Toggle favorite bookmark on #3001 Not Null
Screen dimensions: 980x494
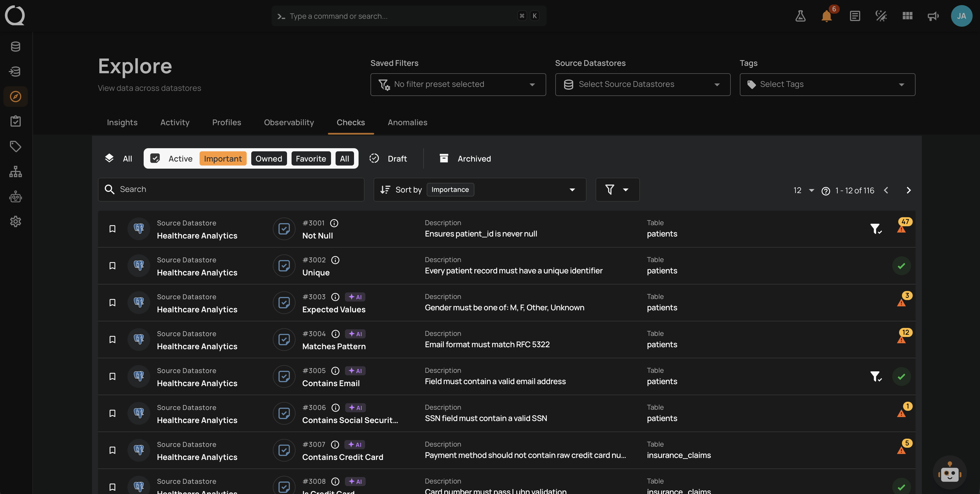(x=112, y=229)
